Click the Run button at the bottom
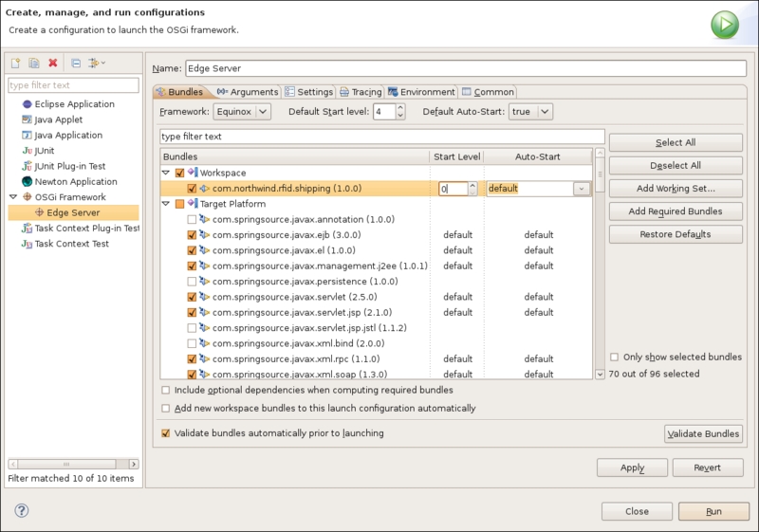 coord(714,511)
